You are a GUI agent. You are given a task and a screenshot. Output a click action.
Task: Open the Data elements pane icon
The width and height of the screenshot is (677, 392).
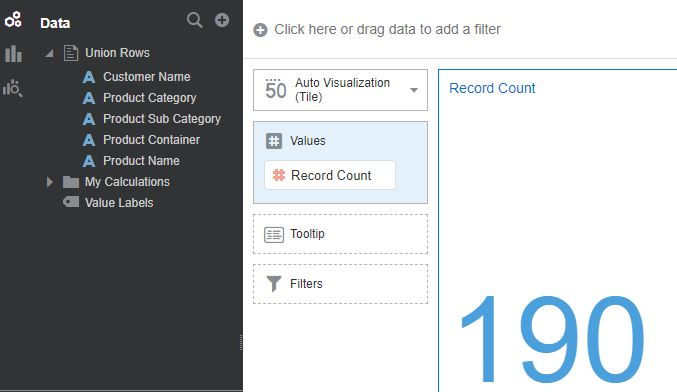(x=13, y=19)
